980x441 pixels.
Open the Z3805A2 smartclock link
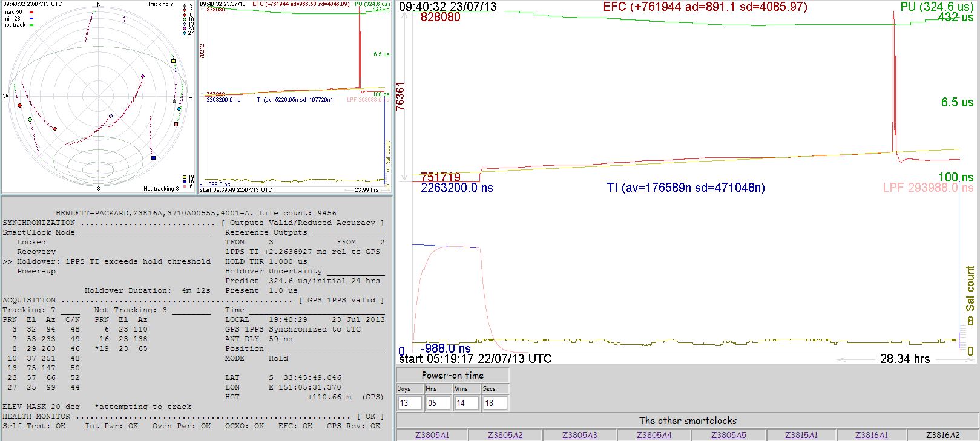coord(505,435)
